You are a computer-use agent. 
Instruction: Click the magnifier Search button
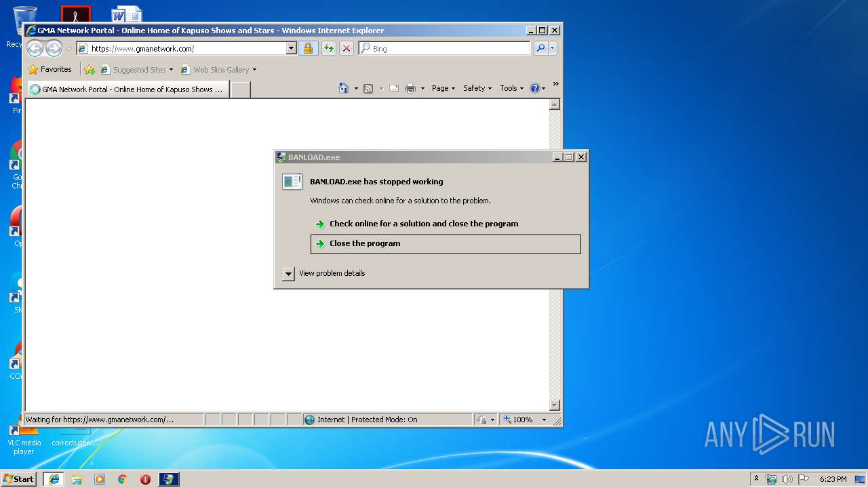[x=540, y=48]
